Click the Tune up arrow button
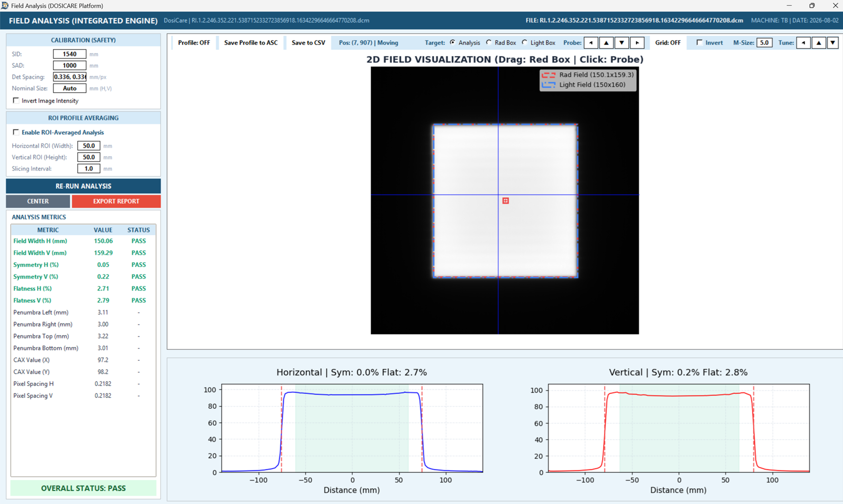The image size is (843, 504). point(819,43)
